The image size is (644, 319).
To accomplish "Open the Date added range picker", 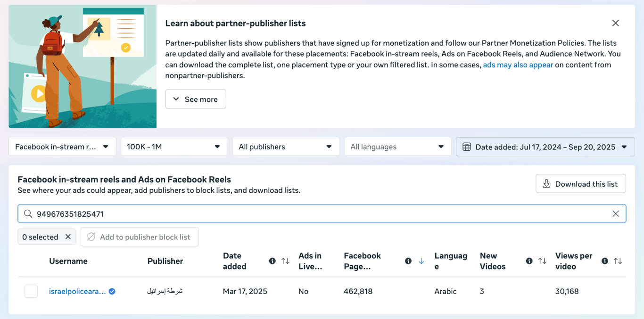I will click(x=545, y=147).
